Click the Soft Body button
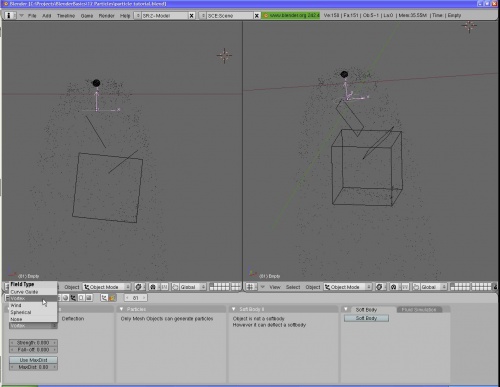 pyautogui.click(x=366, y=318)
